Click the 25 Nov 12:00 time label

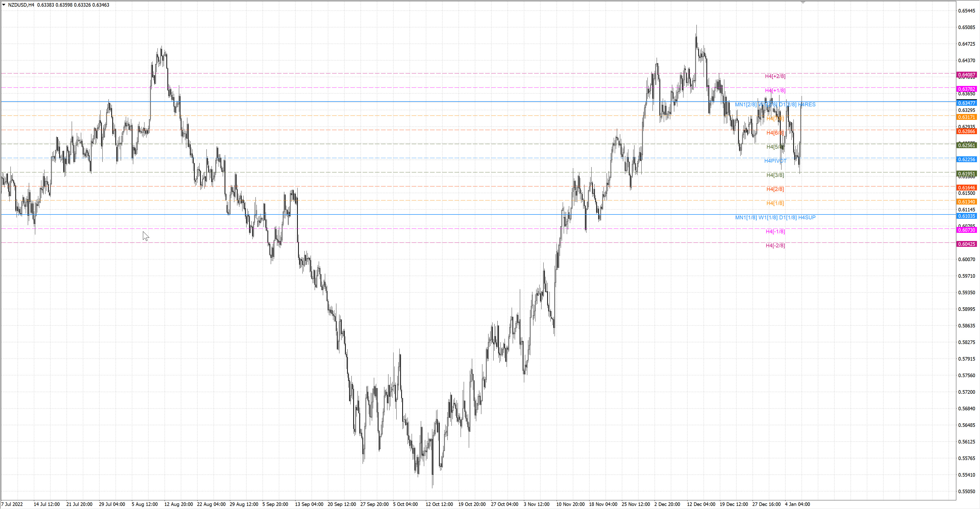click(x=636, y=504)
